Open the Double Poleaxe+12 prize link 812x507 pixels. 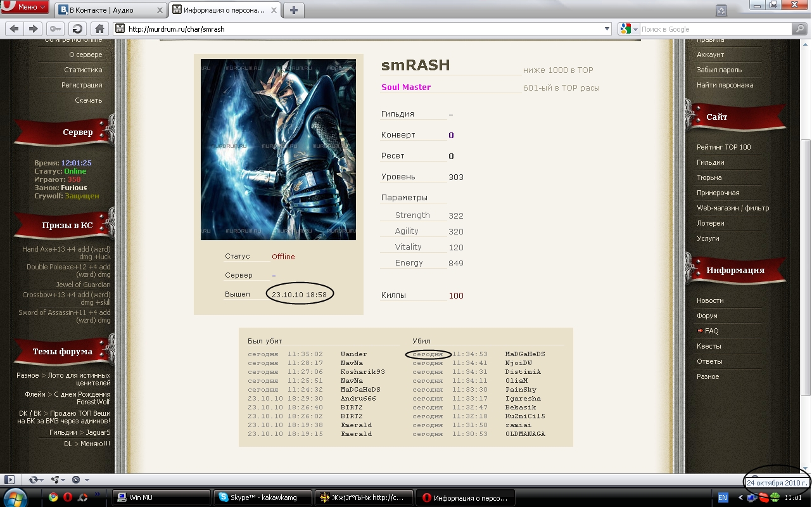click(68, 271)
